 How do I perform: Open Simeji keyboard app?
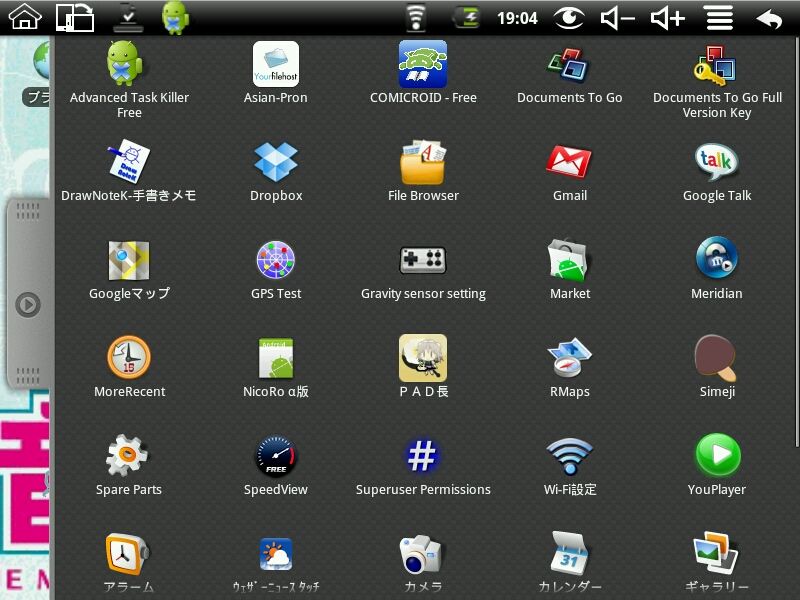(717, 367)
